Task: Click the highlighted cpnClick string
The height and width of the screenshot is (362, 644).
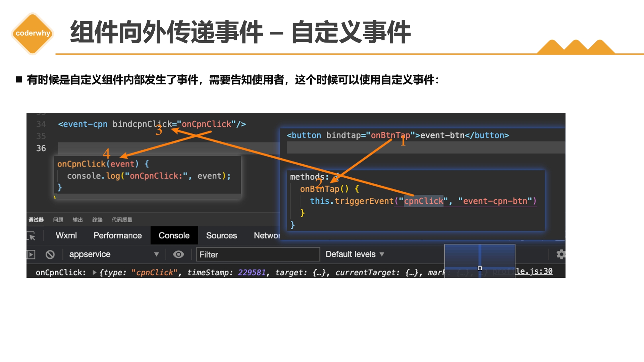Action: coord(424,201)
